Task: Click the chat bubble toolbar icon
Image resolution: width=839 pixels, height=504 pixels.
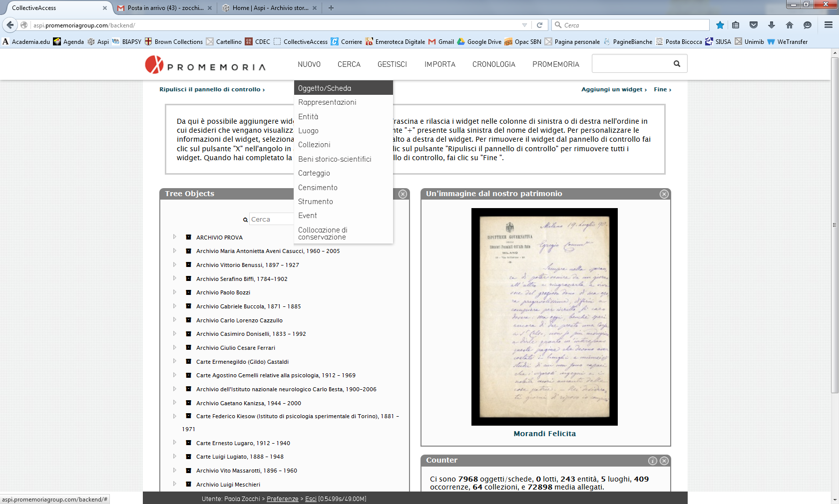Action: tap(808, 25)
